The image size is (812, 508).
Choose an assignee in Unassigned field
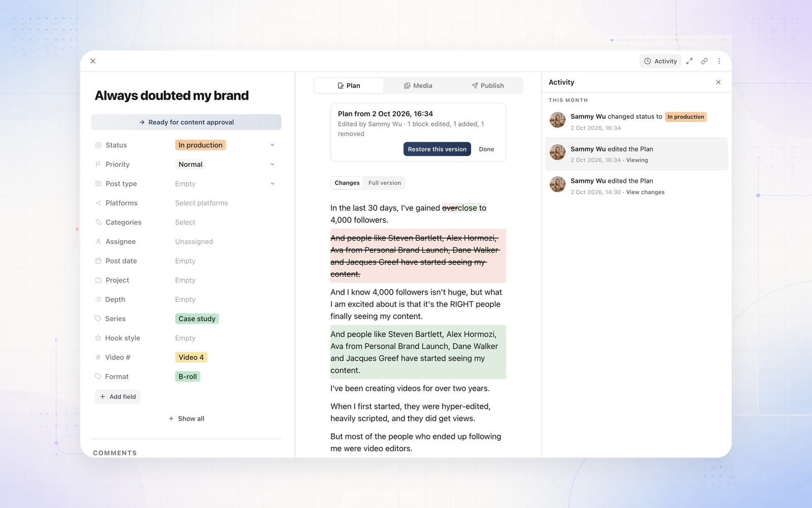[x=194, y=242]
